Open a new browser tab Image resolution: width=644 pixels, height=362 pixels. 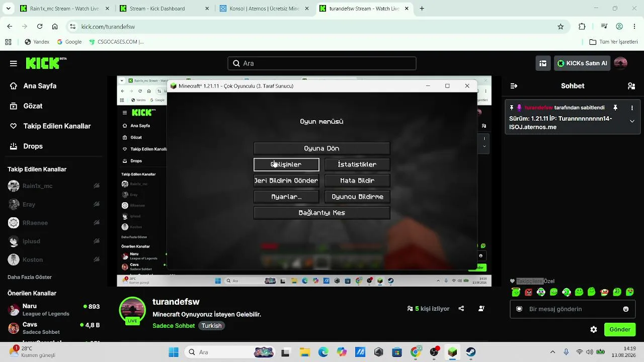click(422, 9)
